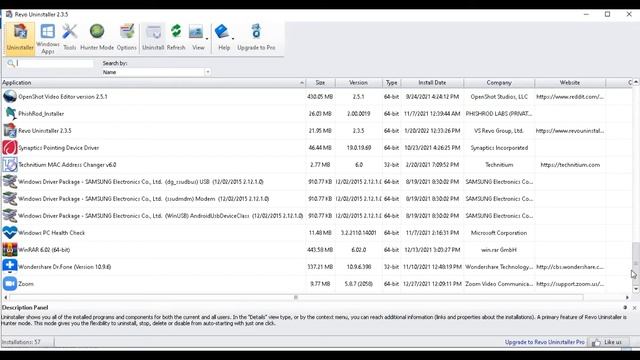Image resolution: width=640 pixels, height=360 pixels.
Task: Click the Uninstall toolbar button
Action: point(153,38)
